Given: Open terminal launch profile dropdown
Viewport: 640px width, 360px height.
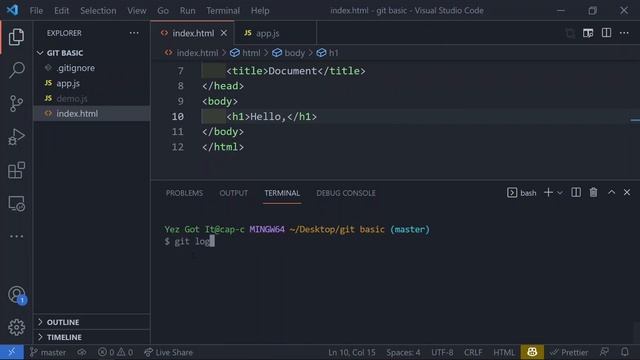Looking at the screenshot, I should 560,193.
